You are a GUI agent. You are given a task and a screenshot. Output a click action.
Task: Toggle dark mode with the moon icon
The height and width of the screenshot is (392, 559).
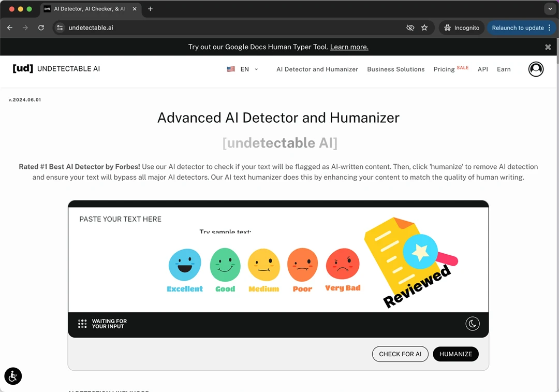coord(473,324)
